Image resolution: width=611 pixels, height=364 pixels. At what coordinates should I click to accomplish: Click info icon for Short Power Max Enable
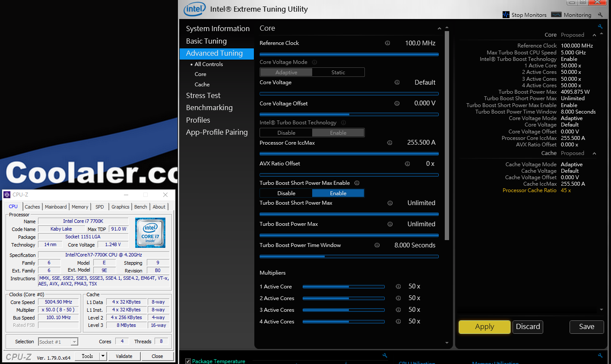(357, 183)
